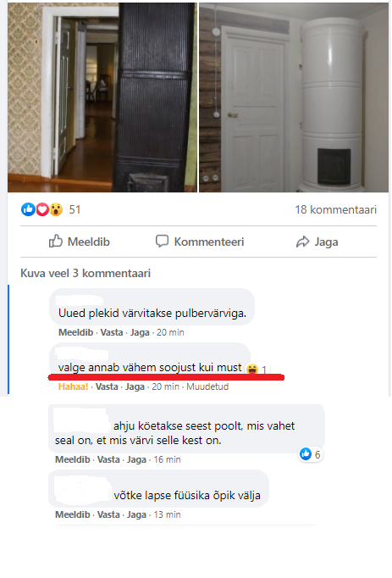Click the red heart reaction icon
Viewport: 392px width, 578px height.
[42, 209]
